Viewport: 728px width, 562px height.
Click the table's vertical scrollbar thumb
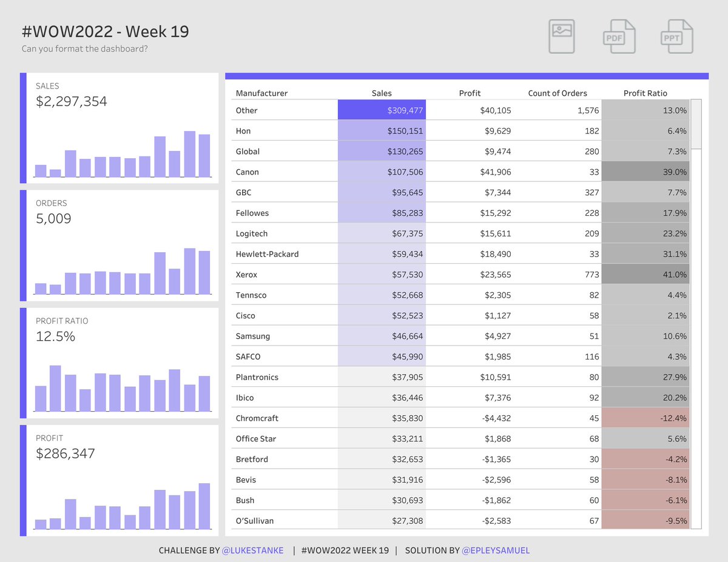(696, 124)
